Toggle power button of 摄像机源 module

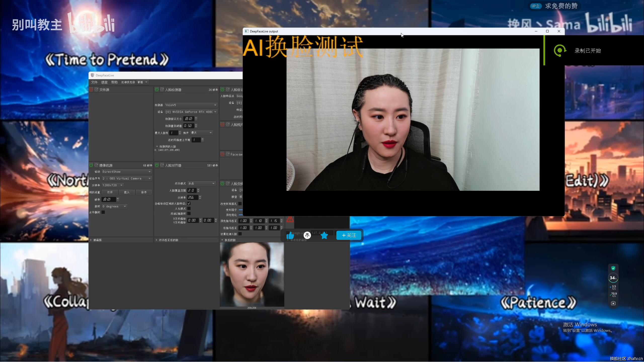coord(91,165)
